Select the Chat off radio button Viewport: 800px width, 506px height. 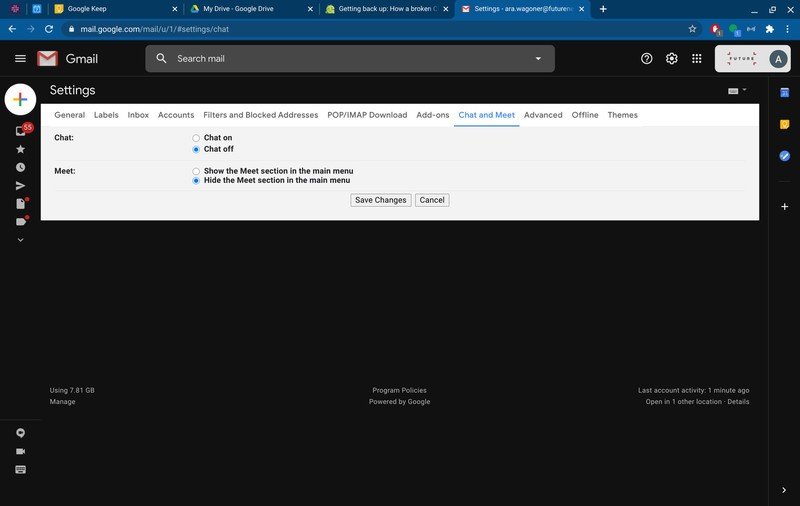(x=196, y=149)
